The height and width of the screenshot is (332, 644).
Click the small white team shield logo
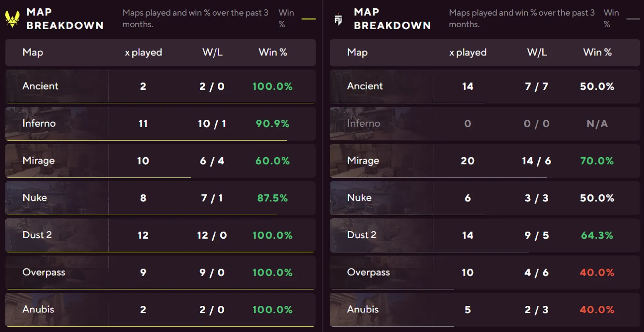[x=338, y=19]
